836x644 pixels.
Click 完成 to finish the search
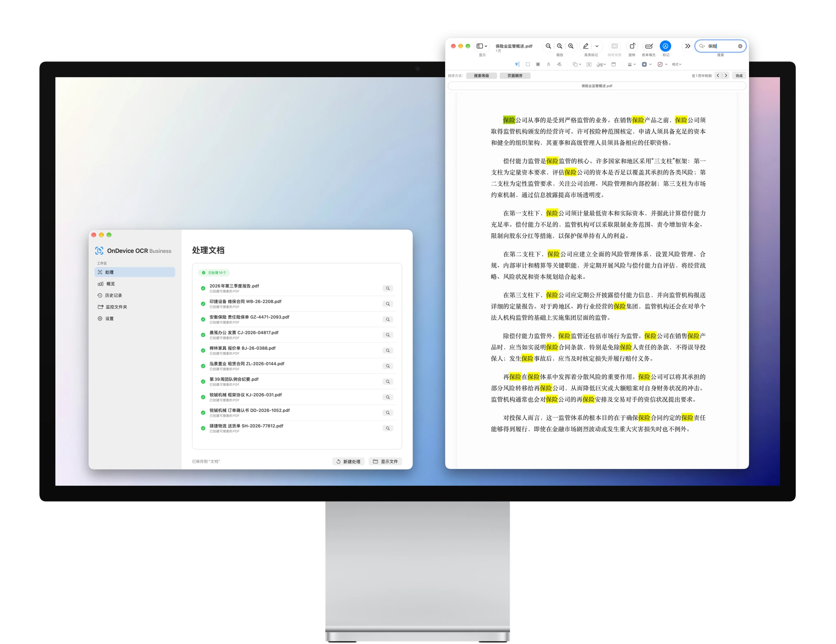click(x=739, y=76)
